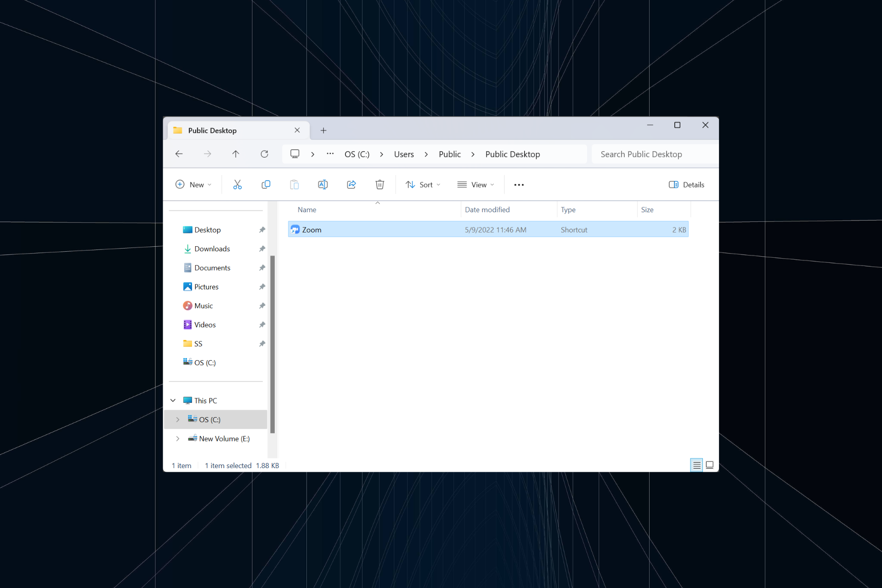Go back to previous folder
The width and height of the screenshot is (882, 588).
[179, 154]
